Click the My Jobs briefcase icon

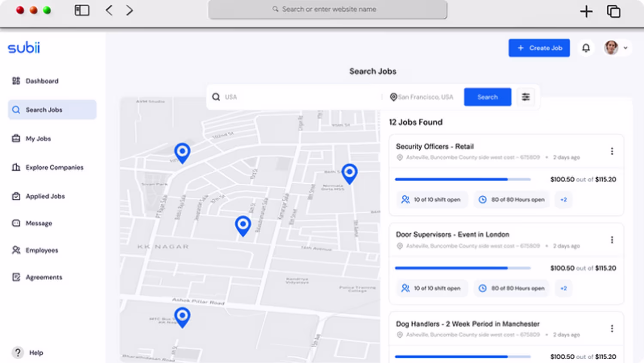point(16,138)
